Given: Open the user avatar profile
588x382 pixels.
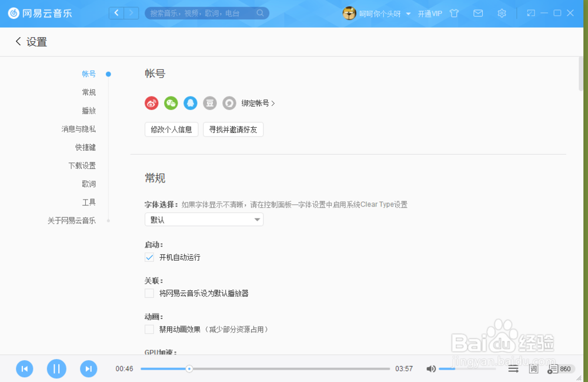Looking at the screenshot, I should point(349,14).
